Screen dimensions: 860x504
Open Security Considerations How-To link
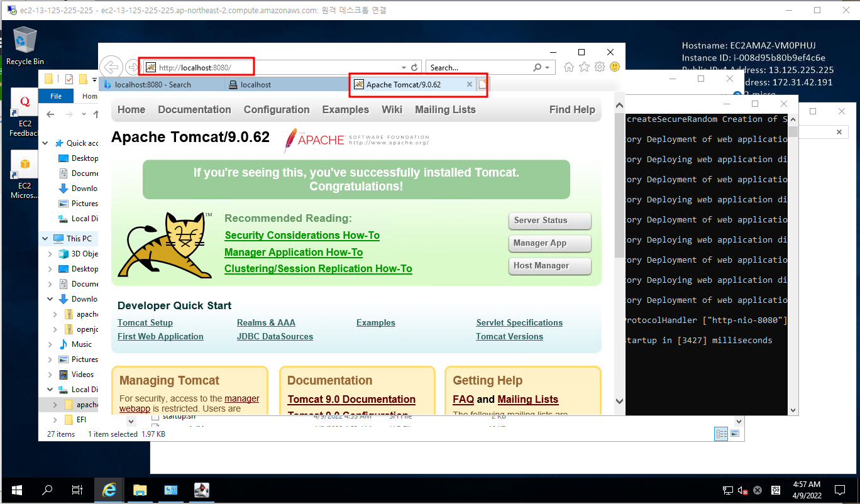tap(302, 235)
